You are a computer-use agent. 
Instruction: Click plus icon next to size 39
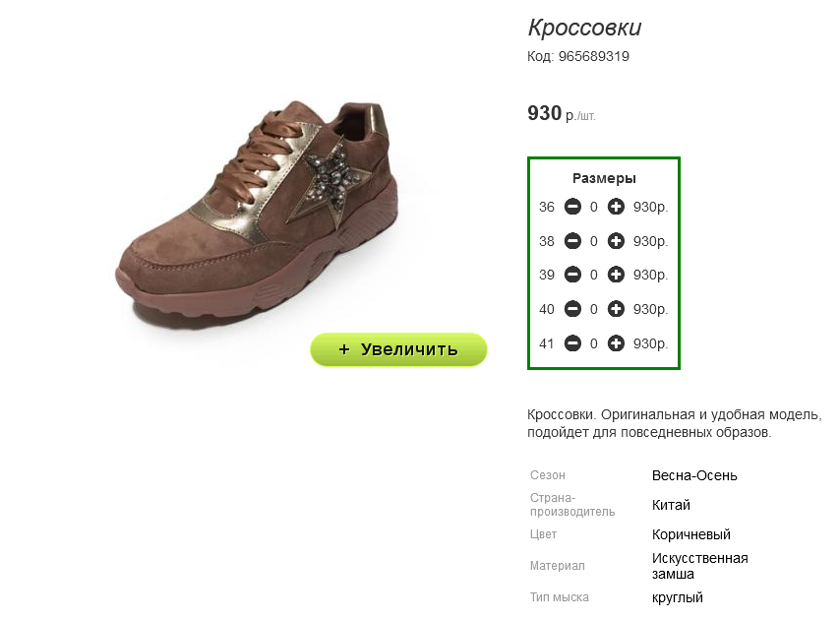[616, 276]
